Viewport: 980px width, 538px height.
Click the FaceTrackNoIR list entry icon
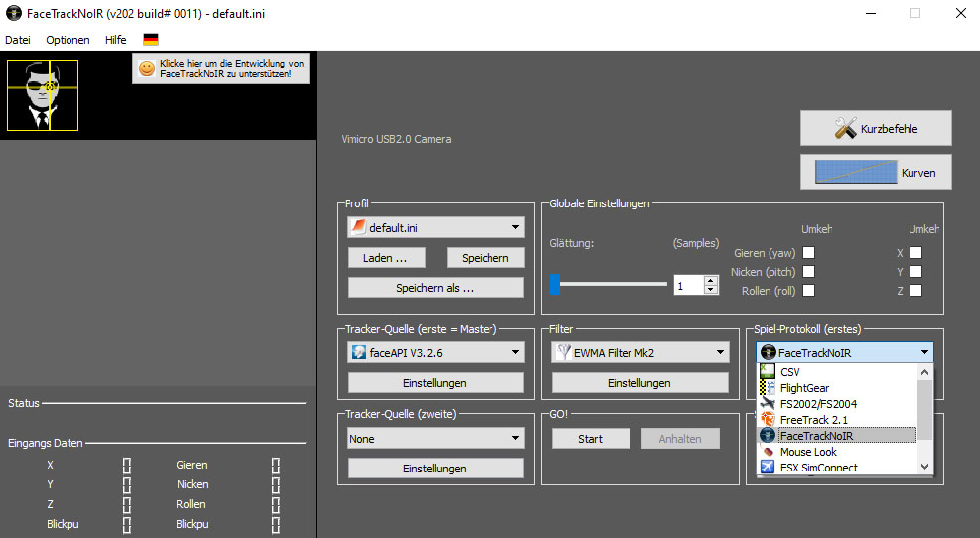(x=768, y=435)
